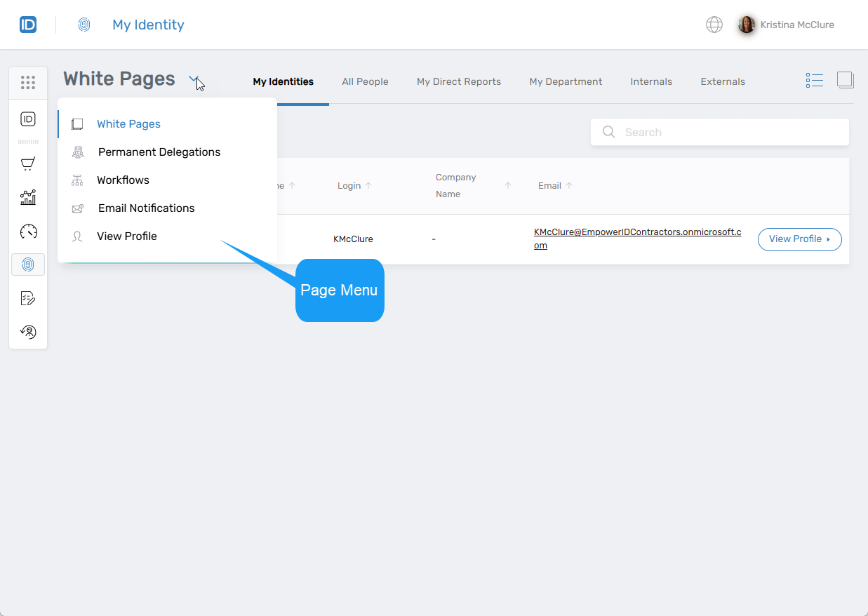This screenshot has height=616, width=868.
Task: Click the dashboard gauge sidebar icon
Action: (x=28, y=232)
